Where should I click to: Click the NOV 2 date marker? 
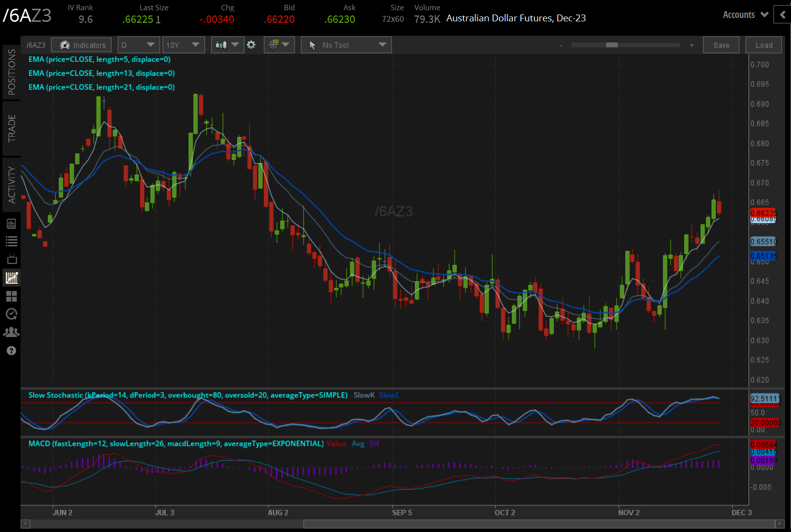tap(629, 513)
